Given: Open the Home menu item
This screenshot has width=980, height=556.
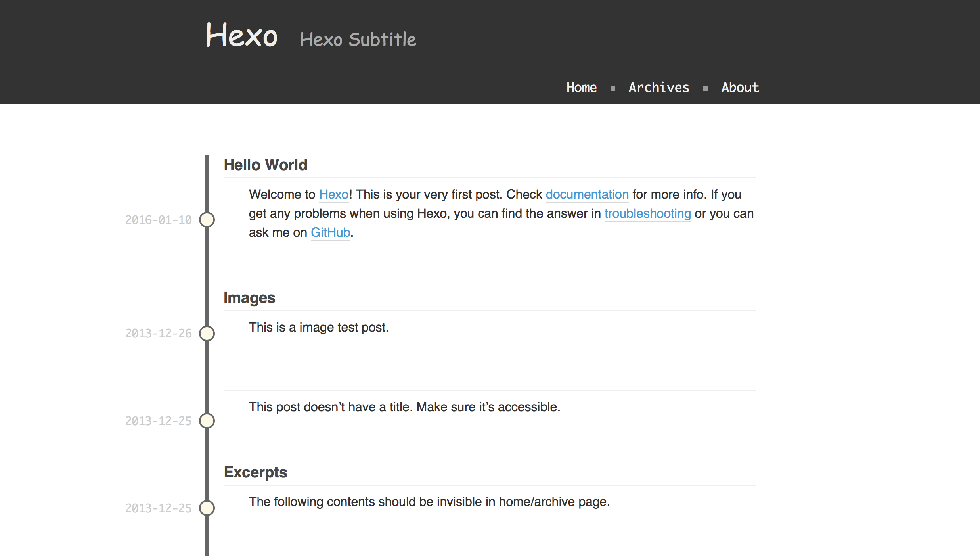Looking at the screenshot, I should tap(581, 87).
